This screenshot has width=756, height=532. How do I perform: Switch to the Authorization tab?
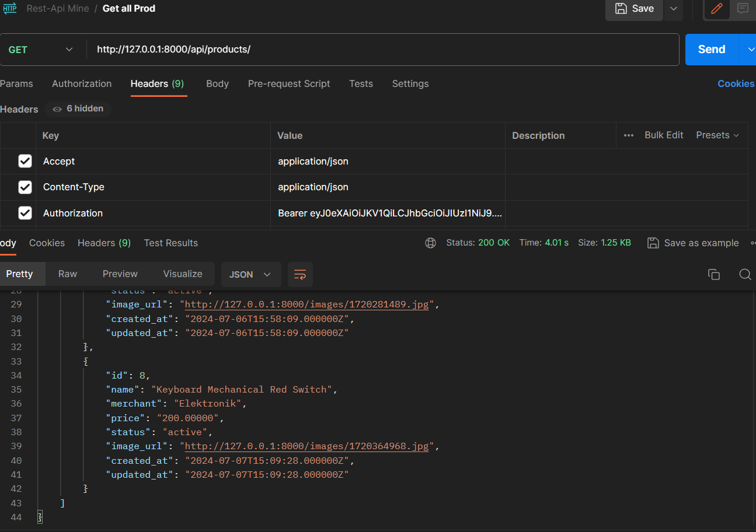coord(82,84)
